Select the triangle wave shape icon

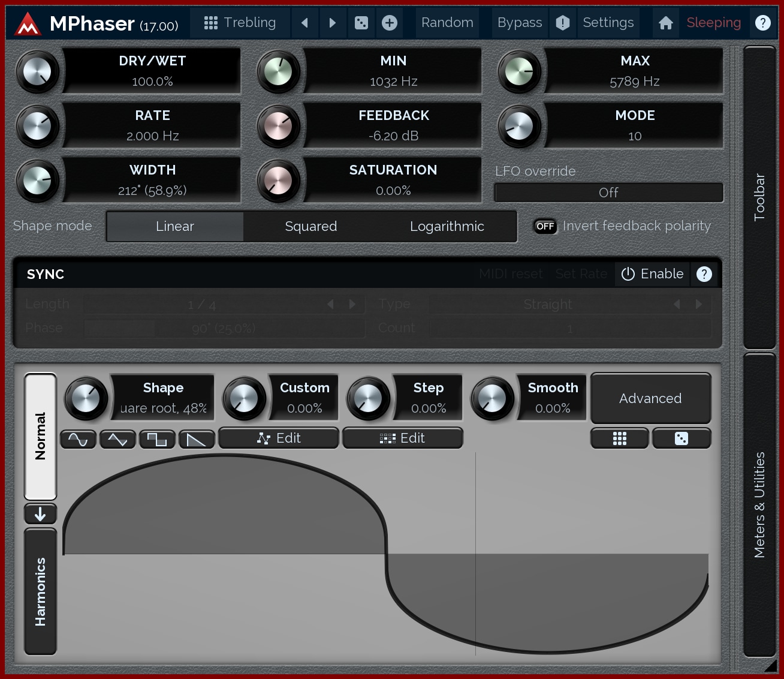[x=117, y=440]
